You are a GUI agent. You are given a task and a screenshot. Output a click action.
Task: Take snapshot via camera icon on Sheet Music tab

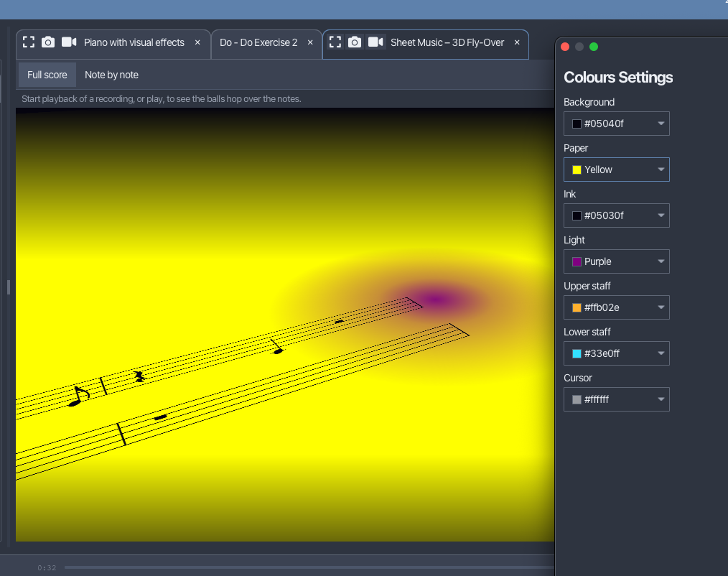pyautogui.click(x=354, y=42)
